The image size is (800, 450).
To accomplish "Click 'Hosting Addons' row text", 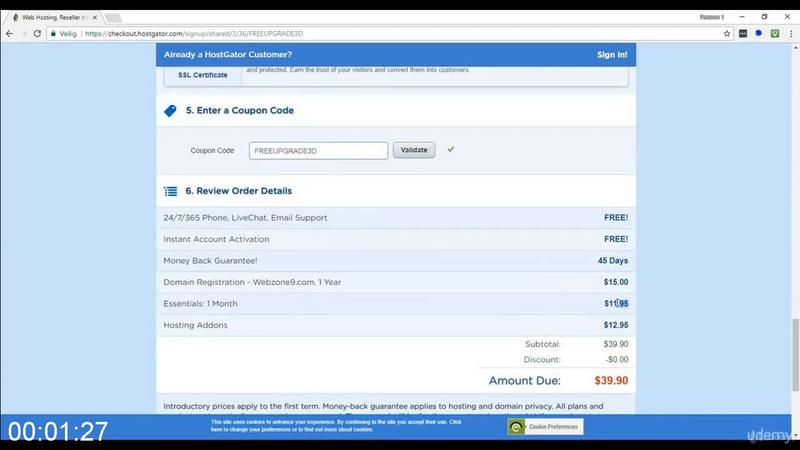I will click(x=195, y=325).
